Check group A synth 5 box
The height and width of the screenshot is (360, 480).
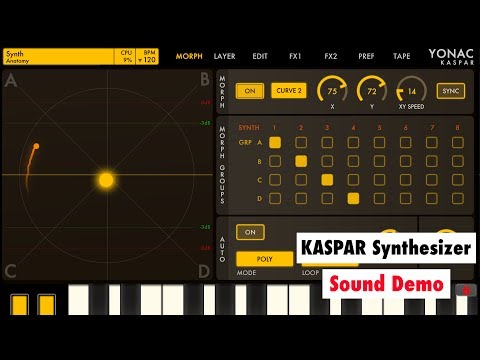pyautogui.click(x=379, y=143)
